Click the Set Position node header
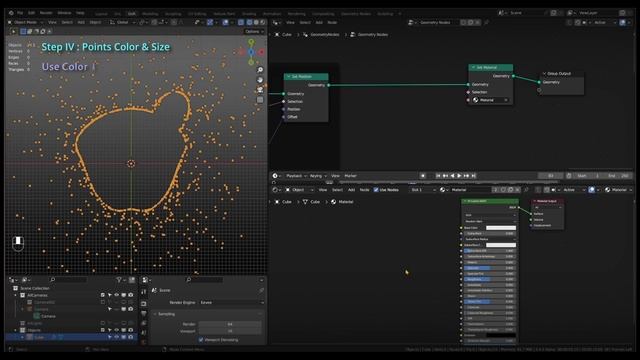The image size is (640, 360). 306,76
